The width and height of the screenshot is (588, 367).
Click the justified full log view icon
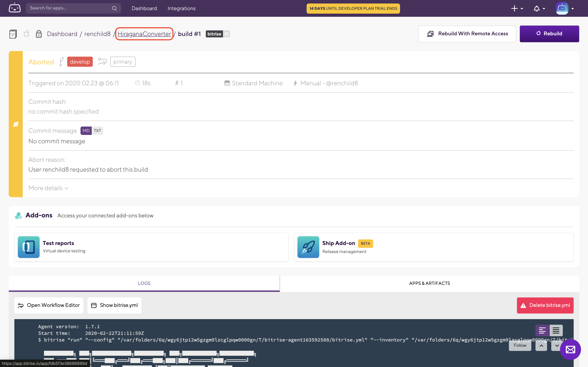coord(556,330)
